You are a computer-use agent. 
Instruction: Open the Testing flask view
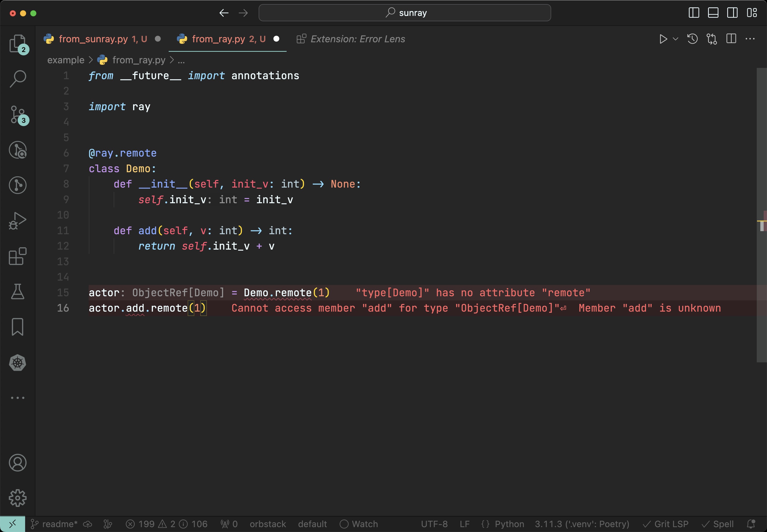[x=17, y=292]
